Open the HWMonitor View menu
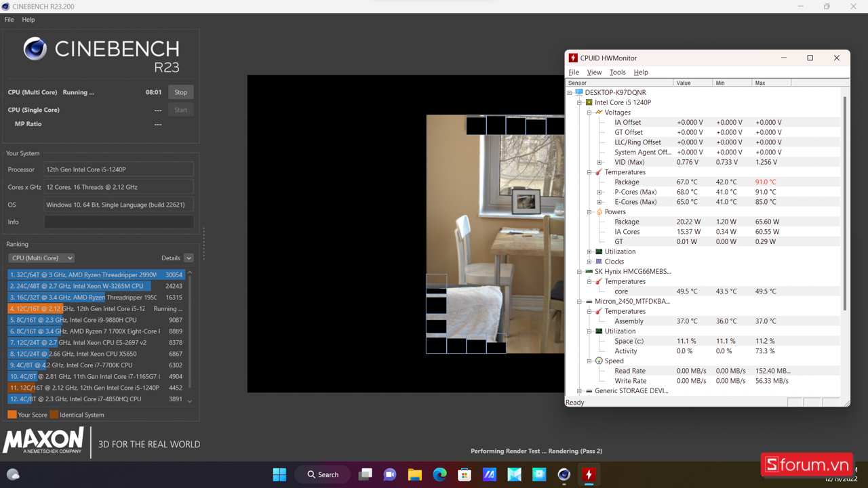This screenshot has width=868, height=488. tap(594, 72)
